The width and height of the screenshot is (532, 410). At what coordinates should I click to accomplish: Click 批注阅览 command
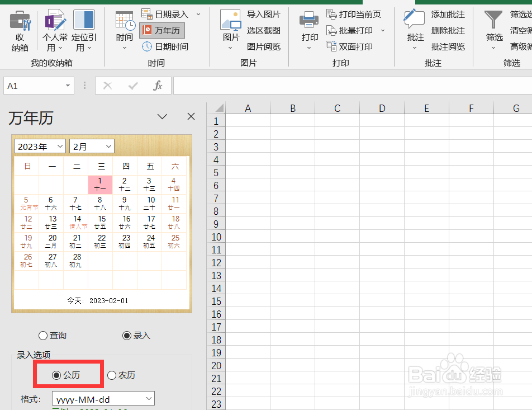point(448,46)
